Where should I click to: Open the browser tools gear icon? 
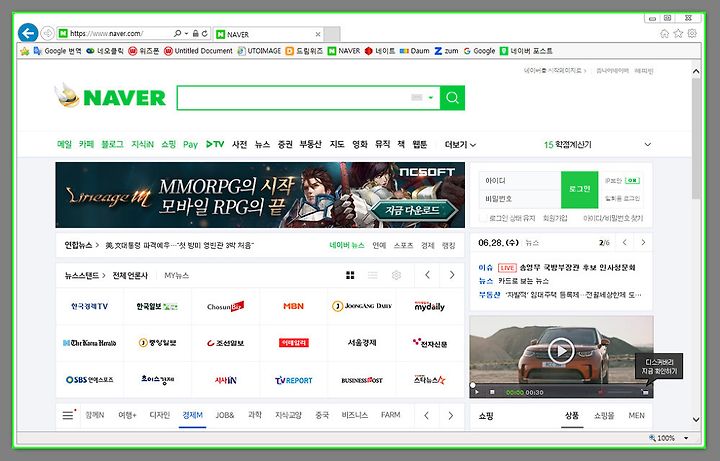point(692,34)
